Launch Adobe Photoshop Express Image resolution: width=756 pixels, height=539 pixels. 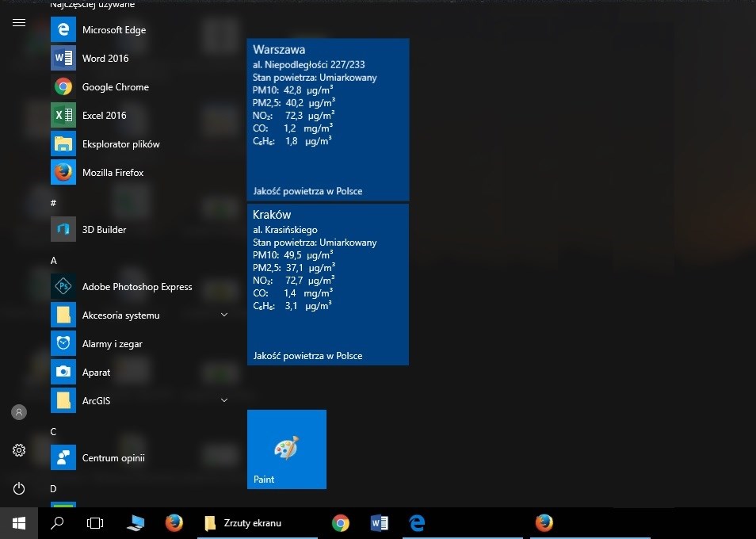pos(139,286)
